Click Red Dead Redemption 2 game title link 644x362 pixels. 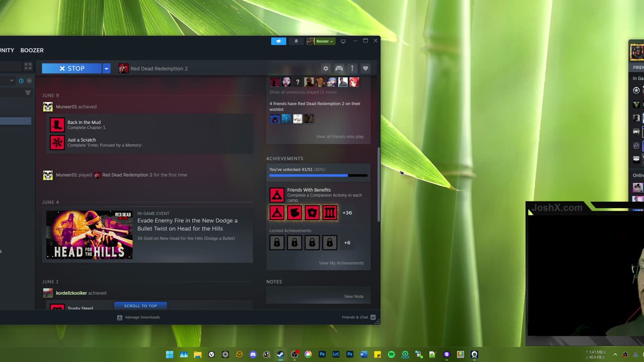pyautogui.click(x=159, y=68)
